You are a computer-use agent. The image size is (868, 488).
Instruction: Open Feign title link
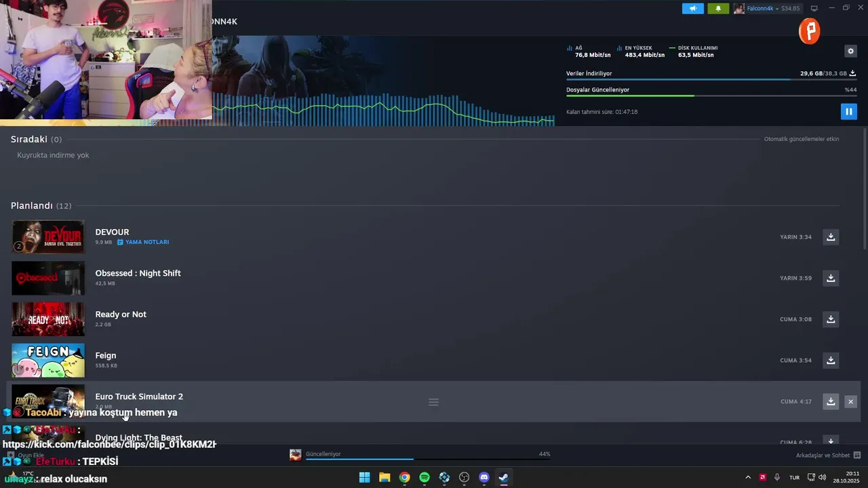(105, 355)
